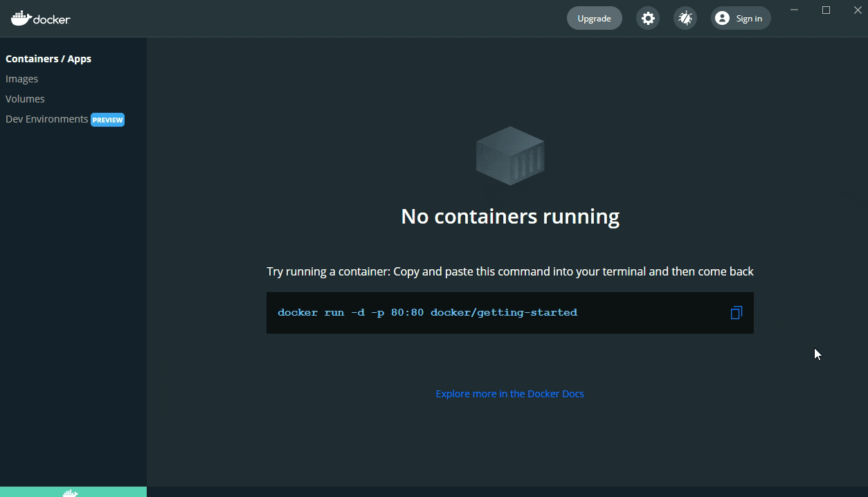This screenshot has width=868, height=497.
Task: Select Containers / Apps in the sidebar
Action: coord(48,59)
